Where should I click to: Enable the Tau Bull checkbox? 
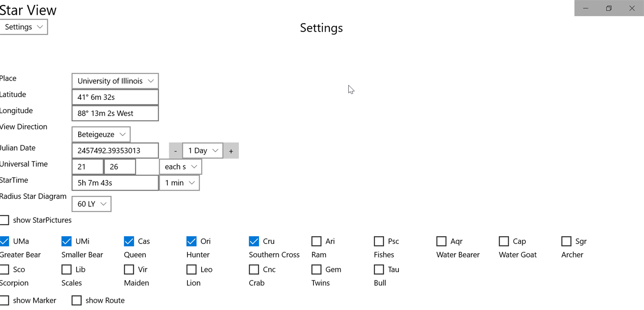coord(379,270)
